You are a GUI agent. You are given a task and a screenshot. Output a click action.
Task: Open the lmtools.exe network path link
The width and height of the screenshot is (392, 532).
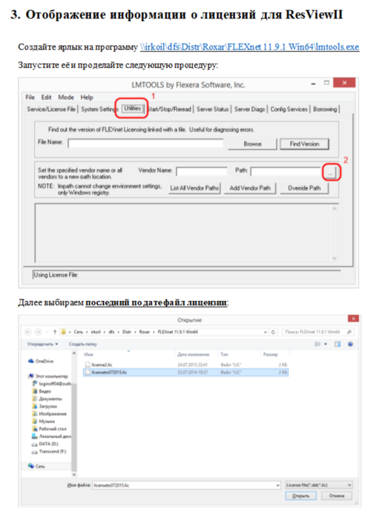[x=249, y=47]
